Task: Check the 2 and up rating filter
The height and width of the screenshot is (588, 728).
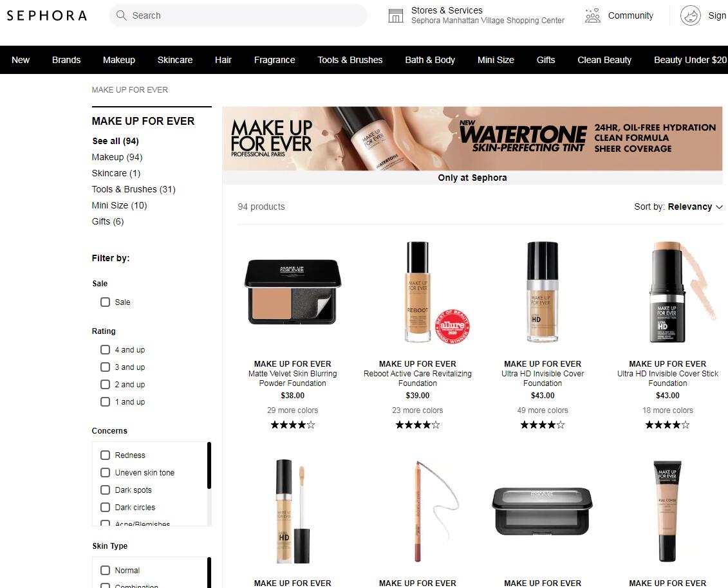Action: (106, 384)
